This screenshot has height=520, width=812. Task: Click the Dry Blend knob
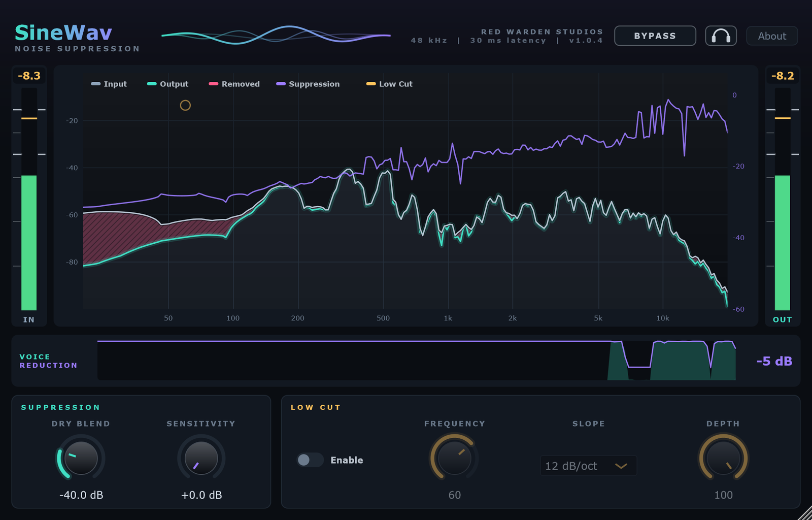(x=81, y=458)
